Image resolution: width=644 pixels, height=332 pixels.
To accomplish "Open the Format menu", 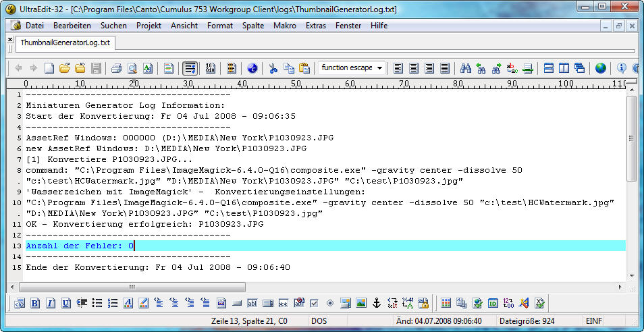I will pyautogui.click(x=220, y=26).
